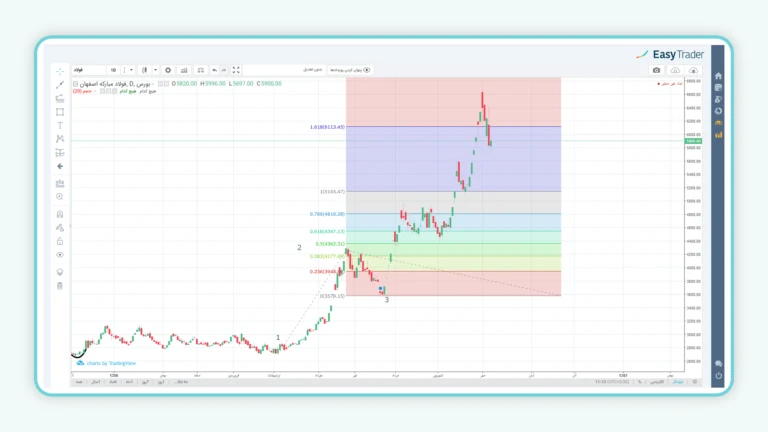Toggle logarithmic scale button at bottom right
768x432 pixels.
tap(657, 382)
